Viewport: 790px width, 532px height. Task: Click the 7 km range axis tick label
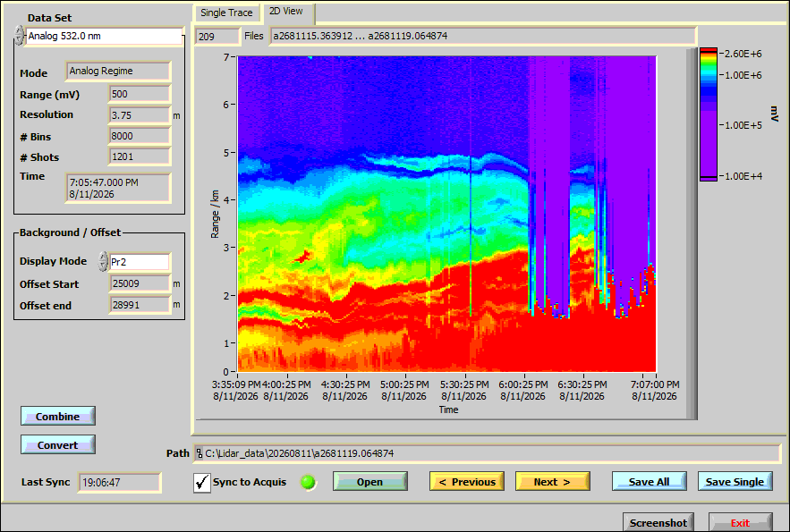226,57
